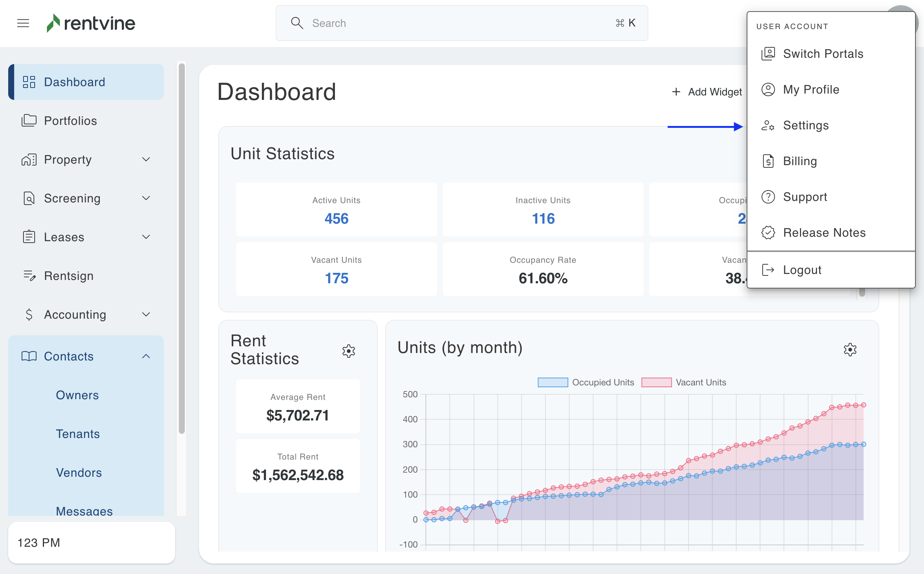The width and height of the screenshot is (924, 574).
Task: Click the Rentsign signature icon
Action: [29, 275]
